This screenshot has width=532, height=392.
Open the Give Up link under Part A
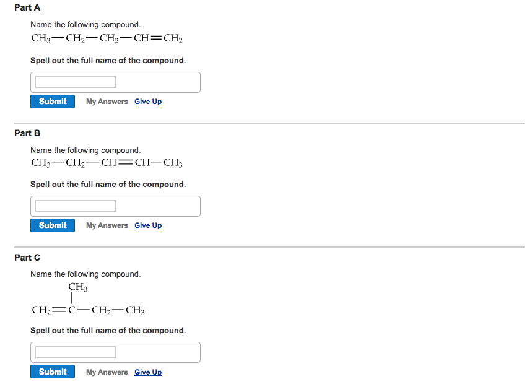tap(147, 101)
